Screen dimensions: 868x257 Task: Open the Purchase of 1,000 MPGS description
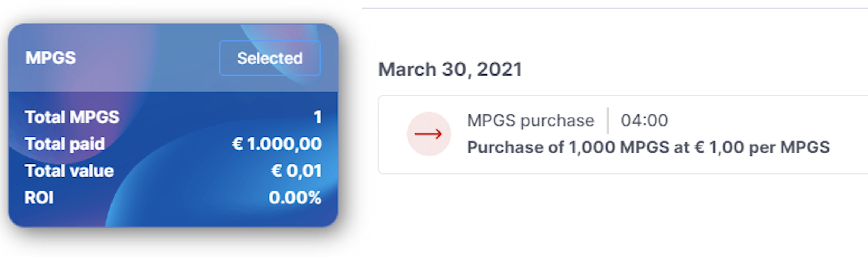(x=648, y=147)
